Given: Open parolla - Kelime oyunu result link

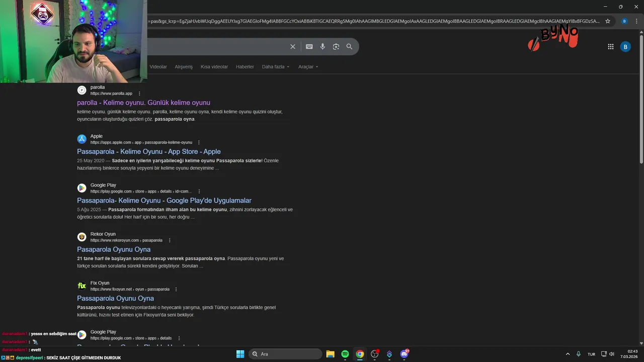Looking at the screenshot, I should (143, 103).
